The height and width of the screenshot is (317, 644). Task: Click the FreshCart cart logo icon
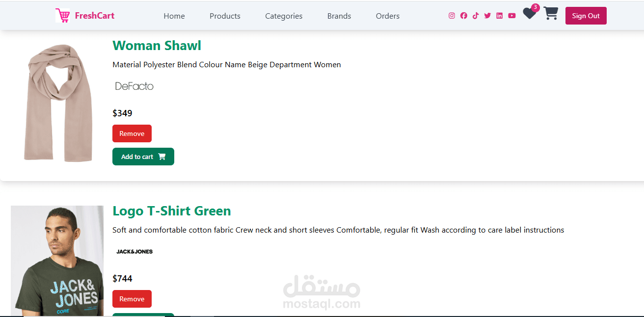coord(62,16)
